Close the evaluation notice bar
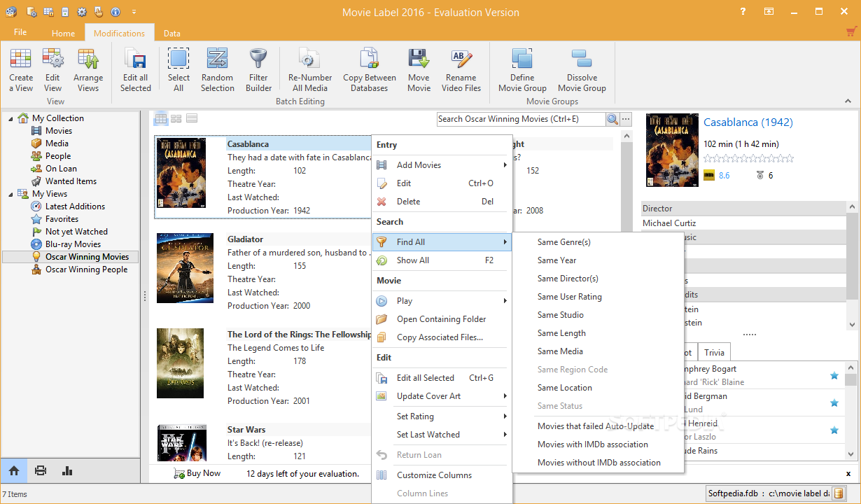The height and width of the screenshot is (504, 861). [848, 474]
